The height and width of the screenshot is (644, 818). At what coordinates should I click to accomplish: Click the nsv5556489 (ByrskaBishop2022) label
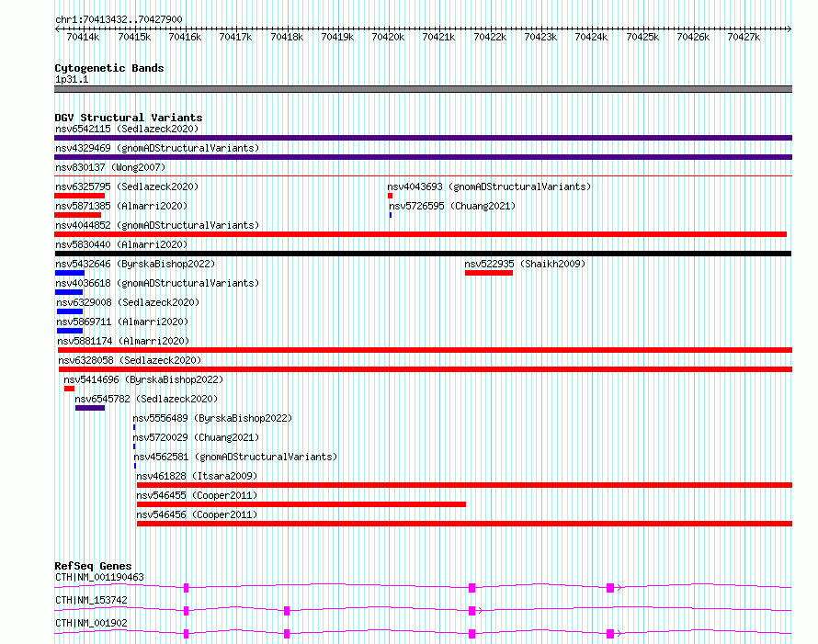coord(212,418)
